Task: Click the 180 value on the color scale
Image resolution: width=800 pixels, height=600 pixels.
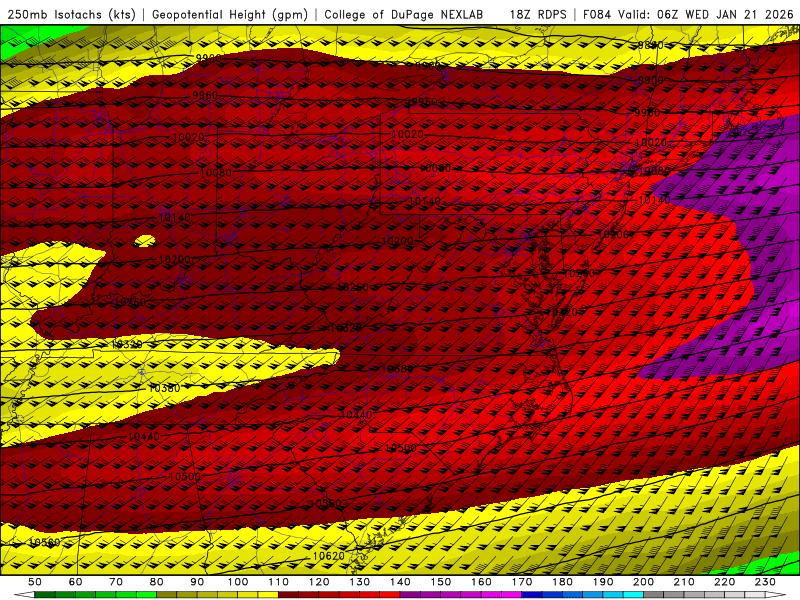Action: point(562,582)
